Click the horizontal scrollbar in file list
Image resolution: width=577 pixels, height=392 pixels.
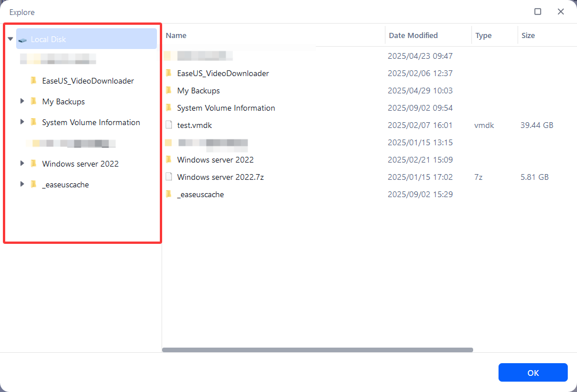click(317, 350)
